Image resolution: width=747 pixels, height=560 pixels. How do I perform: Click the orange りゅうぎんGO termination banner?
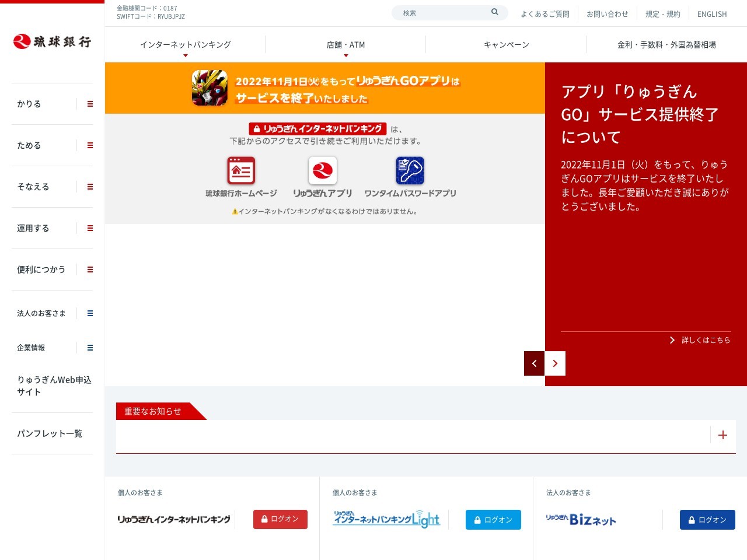tap(325, 88)
